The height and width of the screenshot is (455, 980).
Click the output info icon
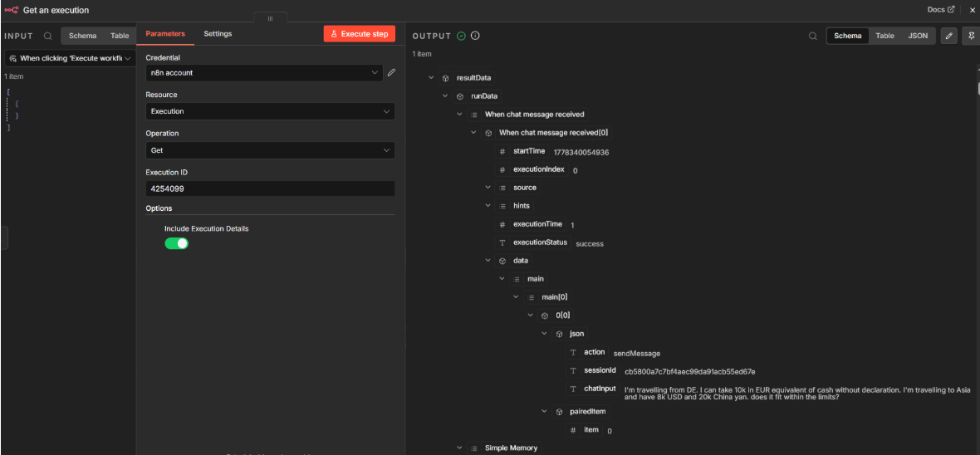click(x=475, y=36)
